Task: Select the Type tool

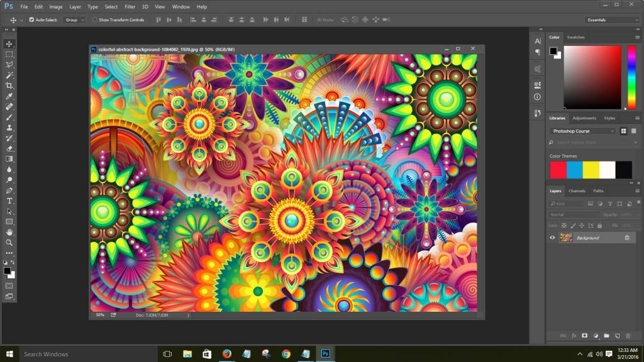Action: pyautogui.click(x=9, y=200)
